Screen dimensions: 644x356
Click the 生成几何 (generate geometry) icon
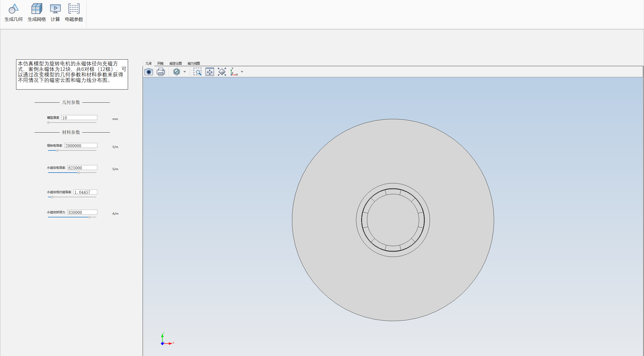point(14,13)
